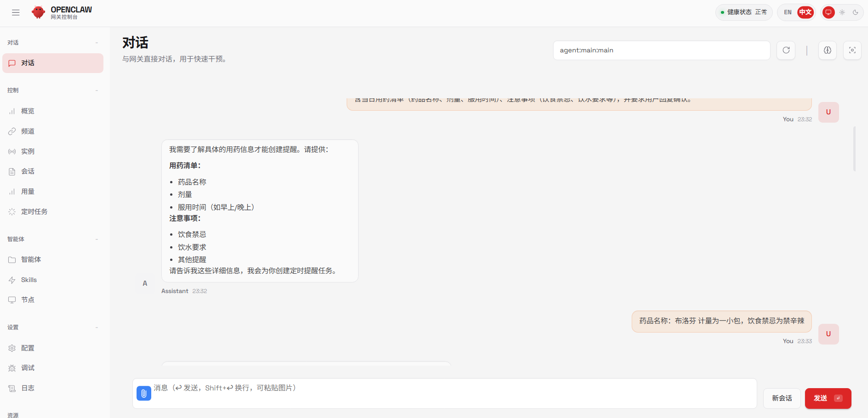Click the brain thinking icon button
This screenshot has width=868, height=418.
tap(827, 51)
